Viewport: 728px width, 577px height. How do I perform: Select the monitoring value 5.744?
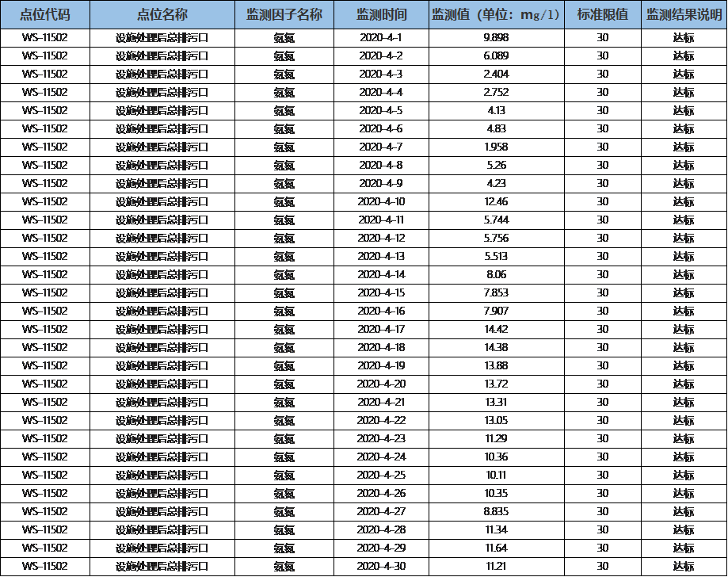(497, 220)
